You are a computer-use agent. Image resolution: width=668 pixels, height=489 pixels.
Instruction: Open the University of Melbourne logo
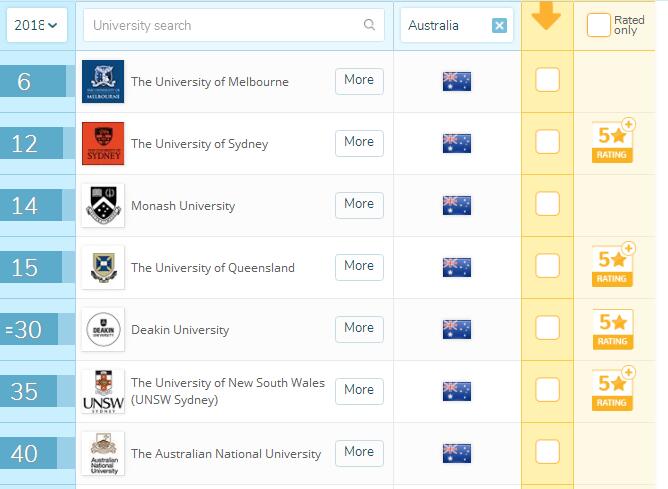coord(103,81)
